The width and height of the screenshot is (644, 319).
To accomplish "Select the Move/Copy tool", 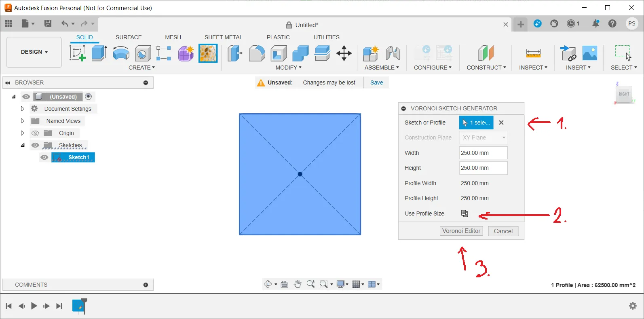I will tap(344, 53).
